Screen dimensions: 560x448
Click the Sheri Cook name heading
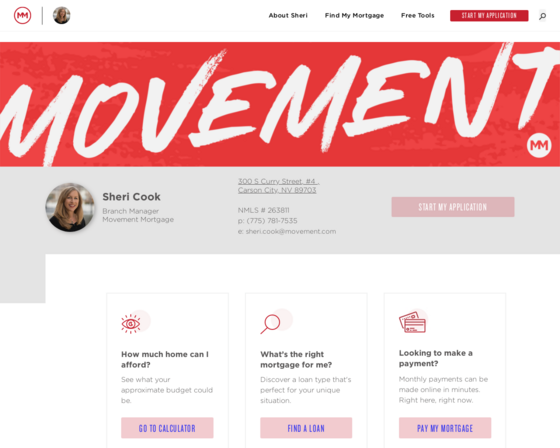click(131, 197)
